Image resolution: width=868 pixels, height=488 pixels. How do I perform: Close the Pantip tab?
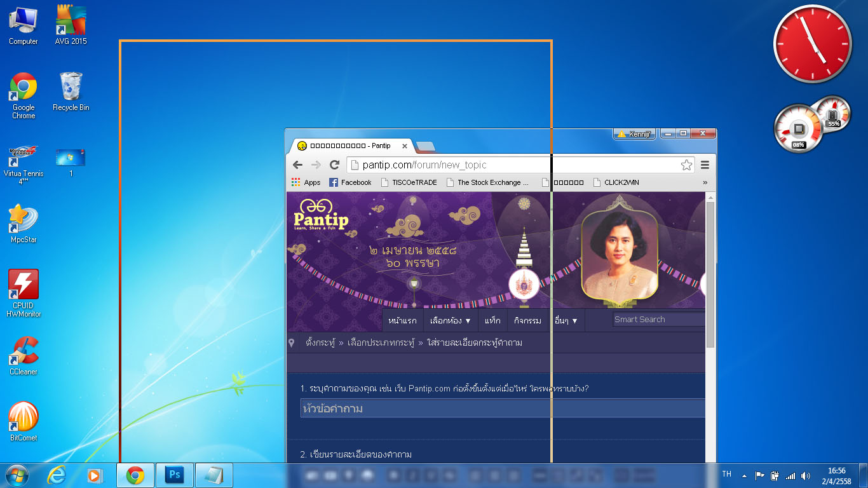405,146
